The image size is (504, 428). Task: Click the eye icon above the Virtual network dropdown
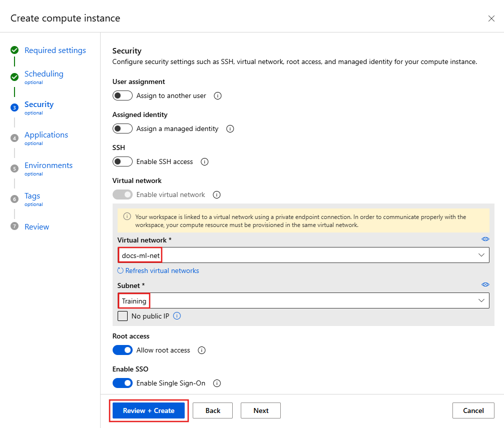485,239
